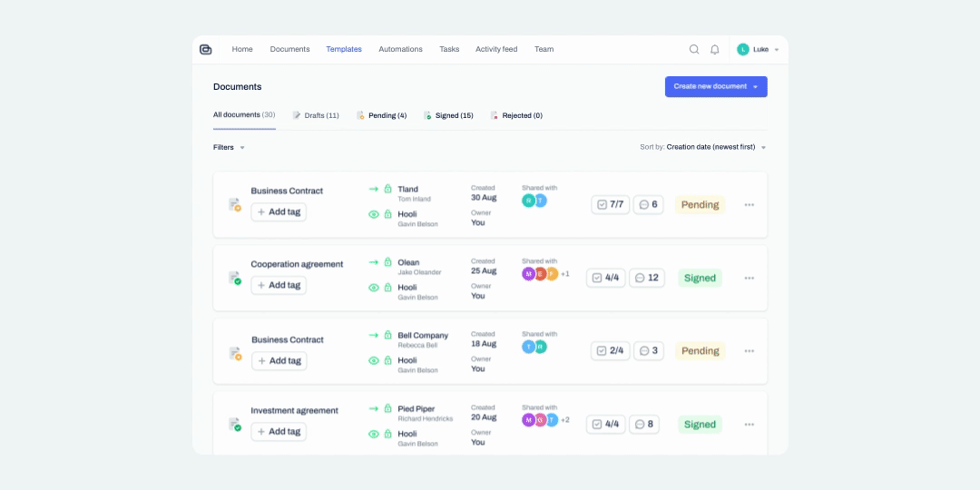Open the Documents nav item
This screenshot has width=980, height=490.
[290, 49]
